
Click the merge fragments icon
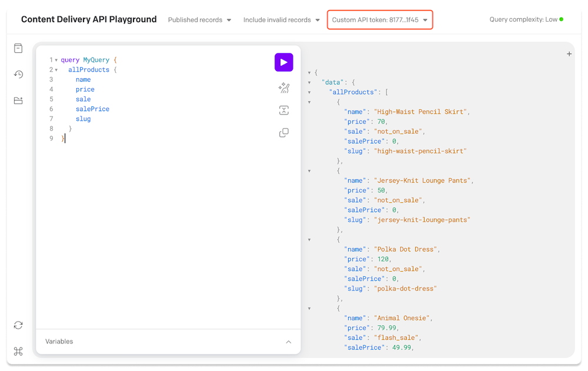coord(283,111)
